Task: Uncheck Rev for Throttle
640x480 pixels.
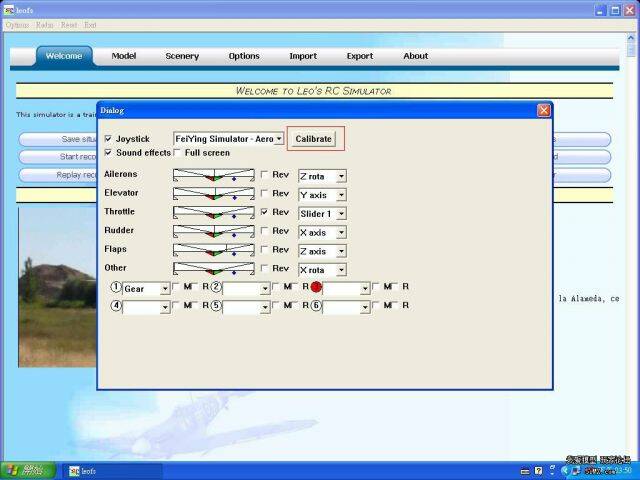Action: tap(264, 212)
